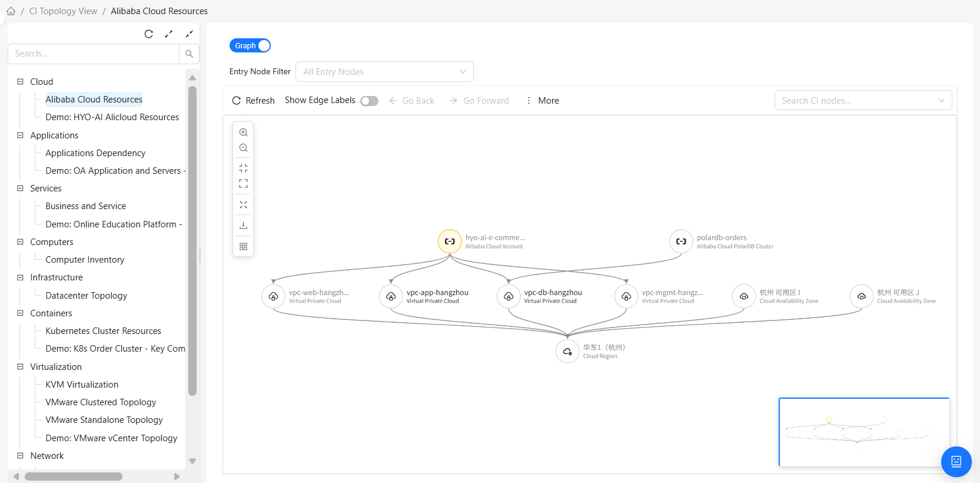
Task: Select the vpc-web-hangzh node icon
Action: 273,296
